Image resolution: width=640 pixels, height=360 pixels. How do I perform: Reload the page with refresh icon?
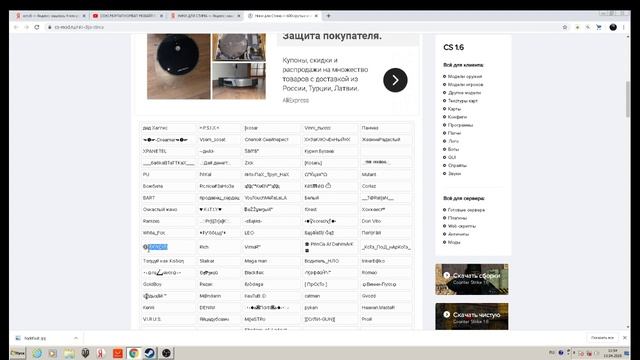pos(37,27)
